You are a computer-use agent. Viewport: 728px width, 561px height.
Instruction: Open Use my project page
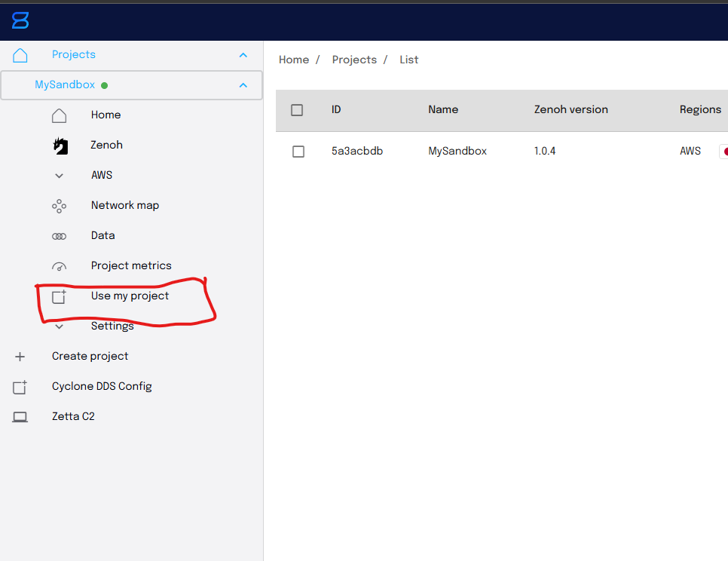130,296
